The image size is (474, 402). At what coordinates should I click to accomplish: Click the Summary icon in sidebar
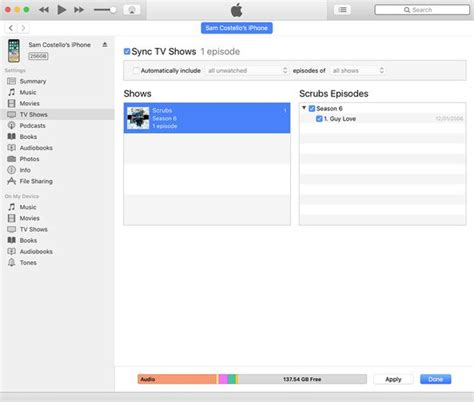(x=12, y=81)
